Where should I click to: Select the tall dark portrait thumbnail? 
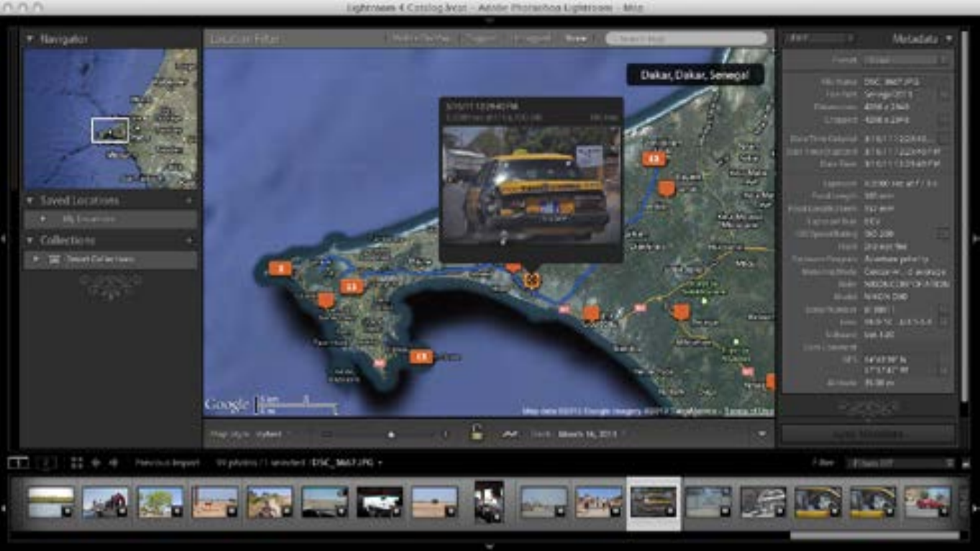click(489, 501)
